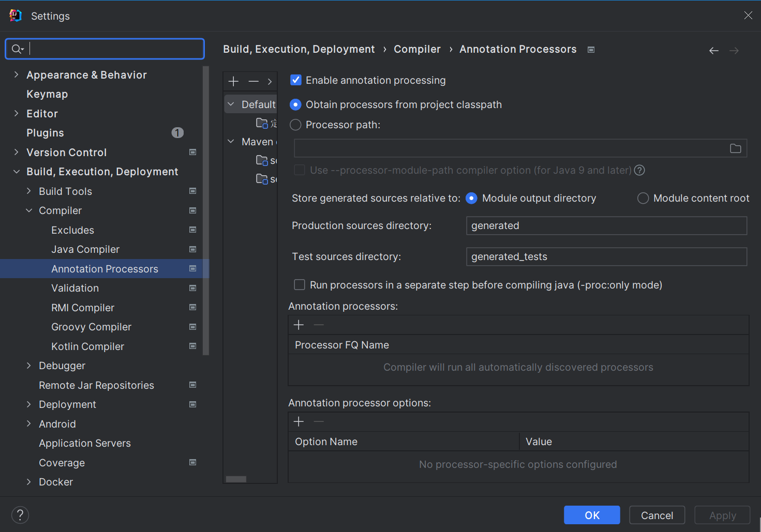Click Build, Execution, Deployment breadcrumb

[299, 49]
